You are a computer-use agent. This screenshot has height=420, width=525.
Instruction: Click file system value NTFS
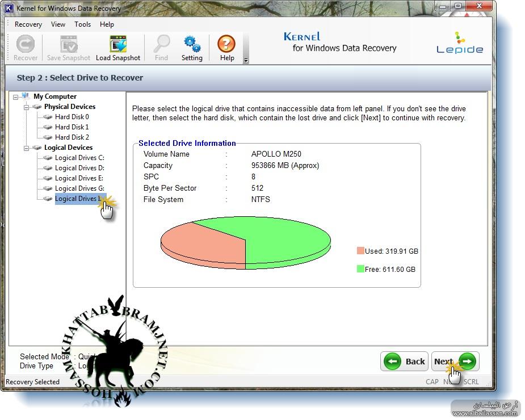(x=261, y=200)
